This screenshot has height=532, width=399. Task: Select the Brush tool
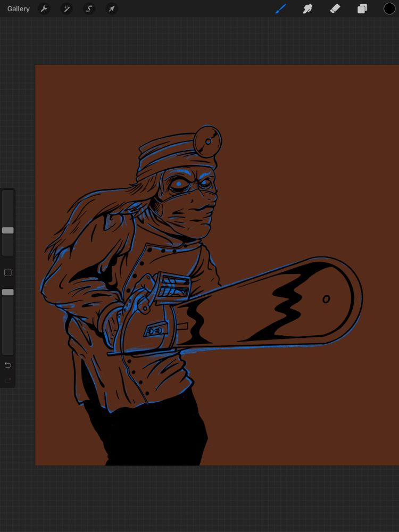click(x=280, y=9)
